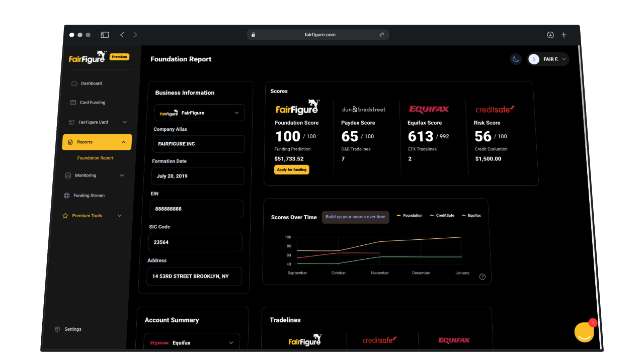Click the SIC Code field
The image size is (644, 362).
(195, 242)
